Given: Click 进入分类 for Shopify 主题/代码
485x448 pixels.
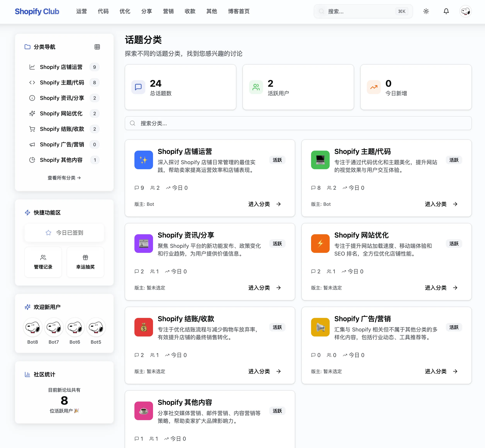Looking at the screenshot, I should 441,204.
